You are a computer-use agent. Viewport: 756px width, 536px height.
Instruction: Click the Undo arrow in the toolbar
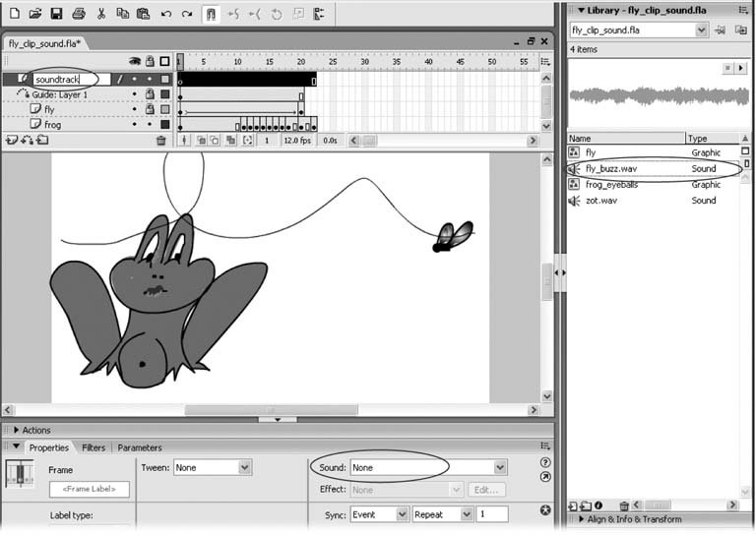point(165,14)
